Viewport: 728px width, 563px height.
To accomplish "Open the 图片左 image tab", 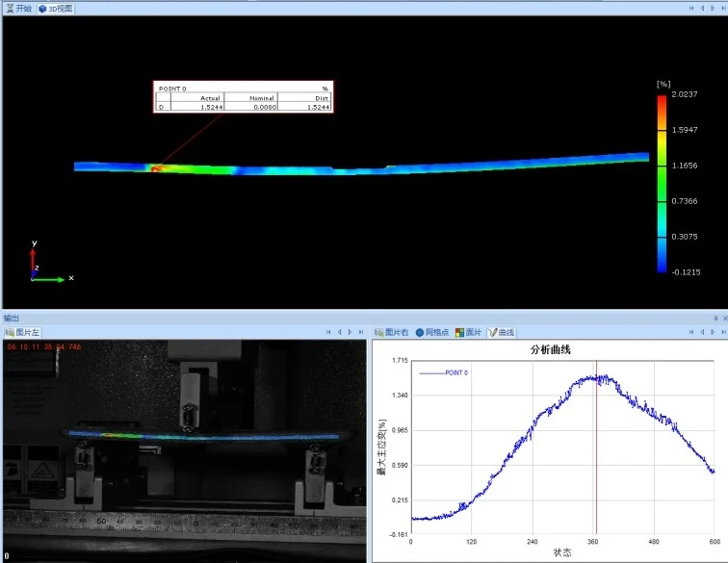I will [22, 332].
